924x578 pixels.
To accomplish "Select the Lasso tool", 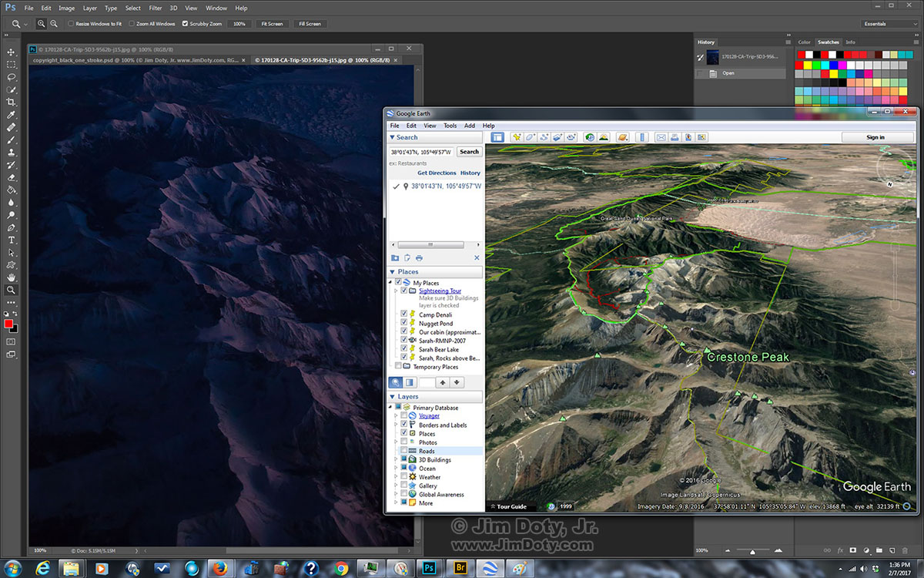I will tap(11, 77).
